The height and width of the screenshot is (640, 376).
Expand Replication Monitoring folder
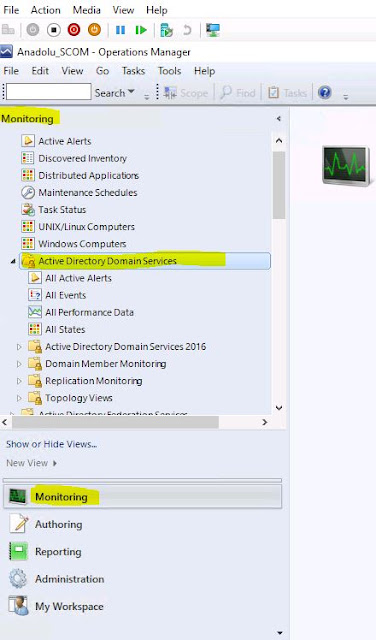pyautogui.click(x=19, y=381)
